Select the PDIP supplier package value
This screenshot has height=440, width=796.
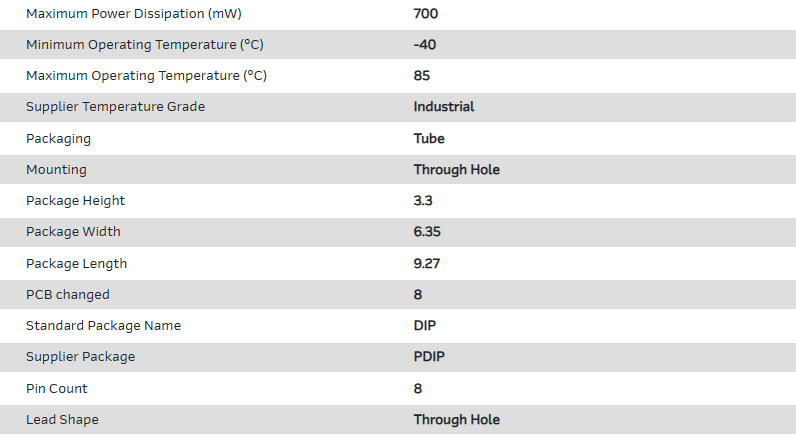pyautogui.click(x=429, y=357)
